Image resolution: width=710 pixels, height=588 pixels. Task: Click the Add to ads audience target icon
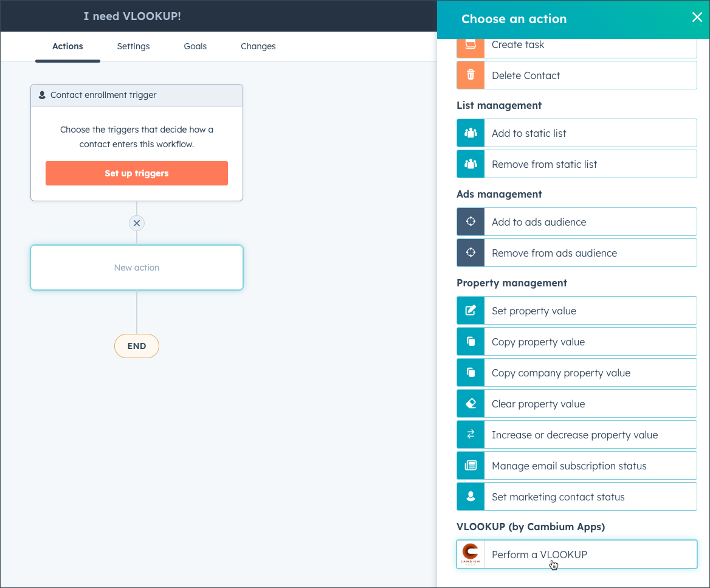click(x=470, y=222)
